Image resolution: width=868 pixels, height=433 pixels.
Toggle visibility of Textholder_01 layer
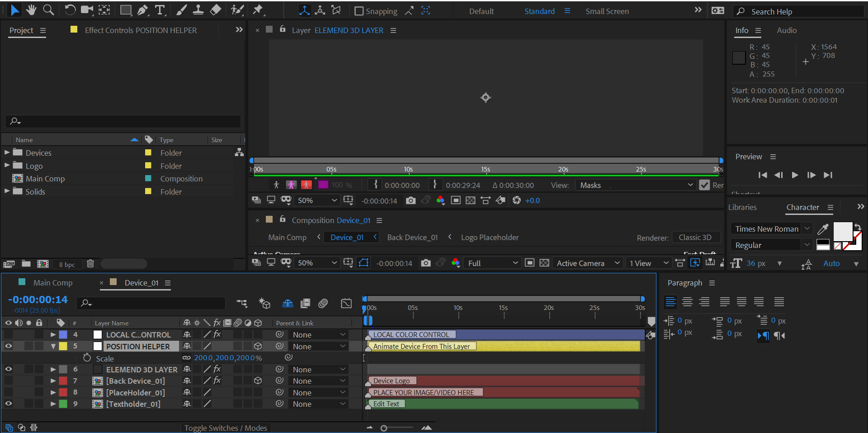tap(9, 404)
